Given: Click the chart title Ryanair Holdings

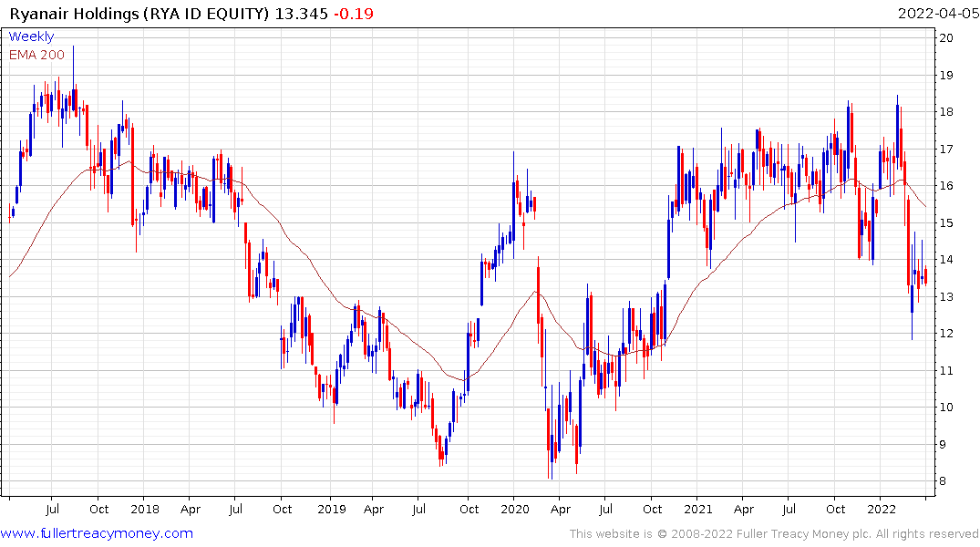Looking at the screenshot, I should coord(75,14).
